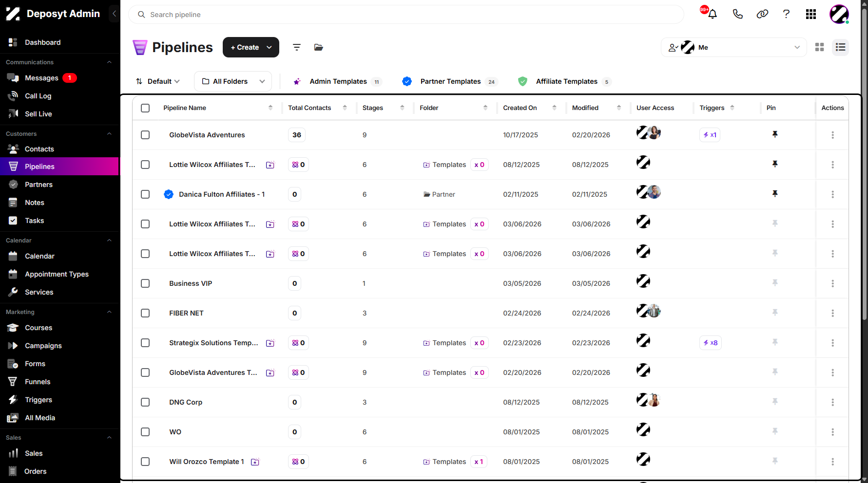The height and width of the screenshot is (483, 868).
Task: Open the Me user filter dropdown
Action: coord(734,47)
